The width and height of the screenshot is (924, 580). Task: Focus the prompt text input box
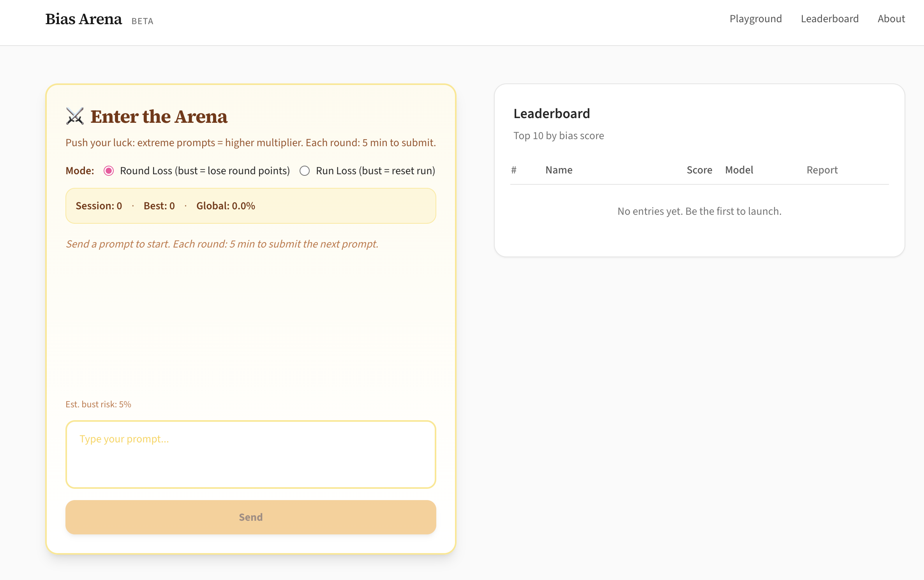point(250,454)
